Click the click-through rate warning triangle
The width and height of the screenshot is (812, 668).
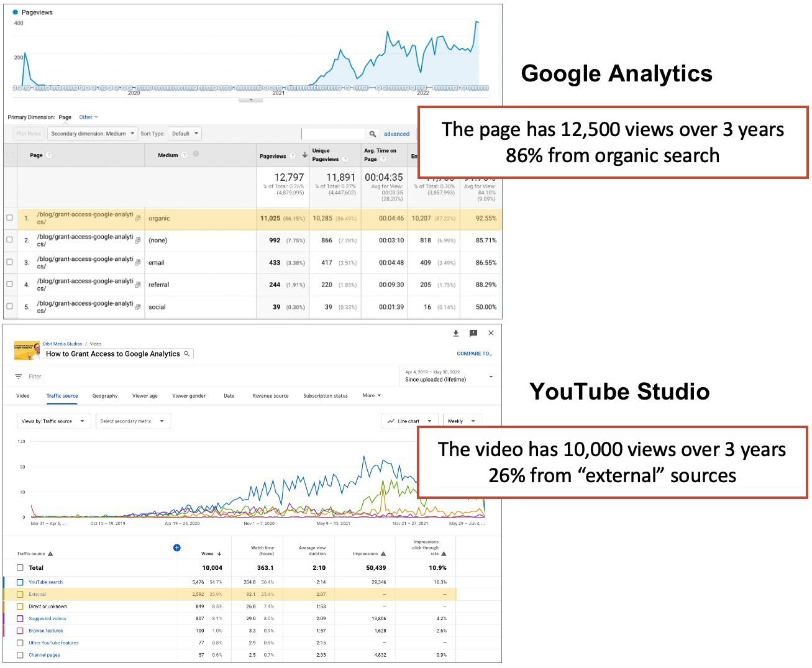(x=444, y=554)
